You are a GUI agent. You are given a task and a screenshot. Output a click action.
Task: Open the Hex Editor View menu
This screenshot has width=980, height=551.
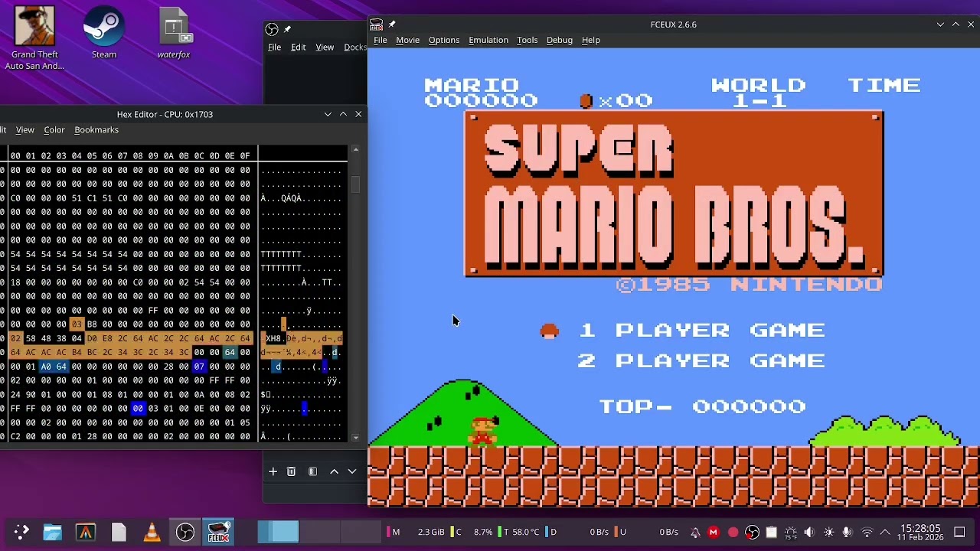[x=25, y=130]
